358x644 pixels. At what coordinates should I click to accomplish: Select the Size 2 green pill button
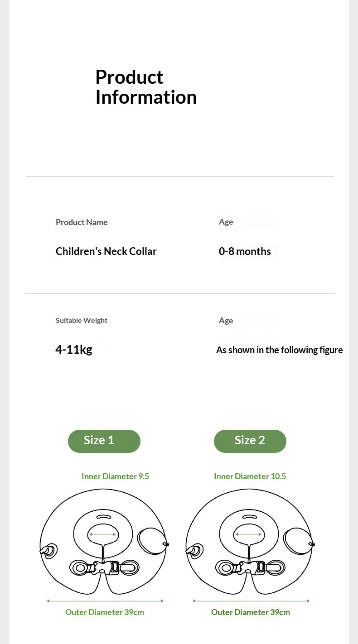click(x=250, y=441)
